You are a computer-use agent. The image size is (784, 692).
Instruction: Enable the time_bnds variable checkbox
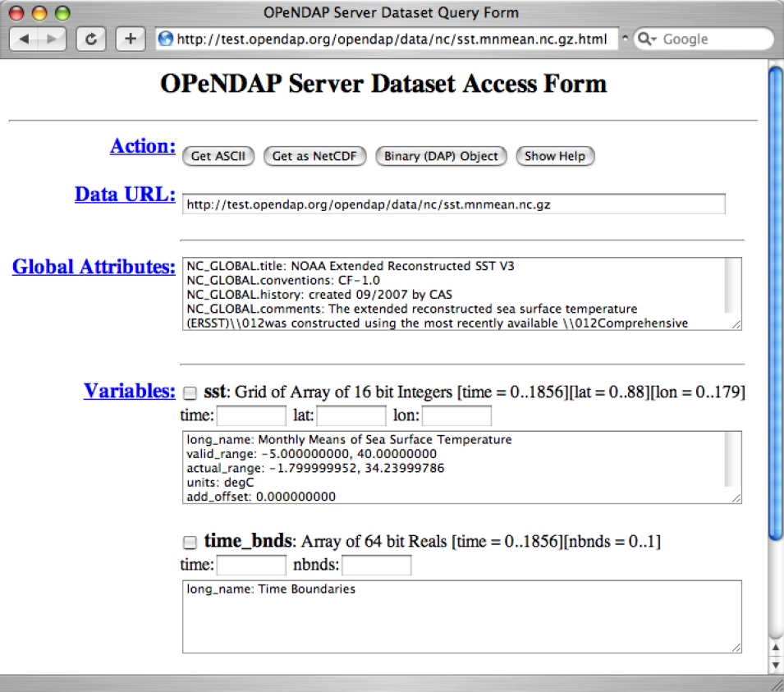[x=190, y=543]
